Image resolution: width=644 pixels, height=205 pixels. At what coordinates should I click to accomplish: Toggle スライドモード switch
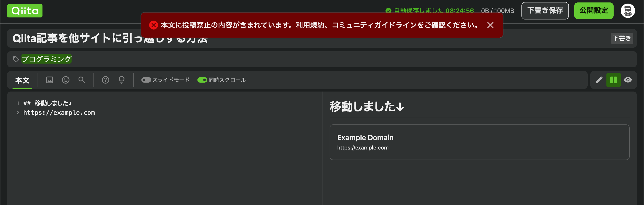146,80
